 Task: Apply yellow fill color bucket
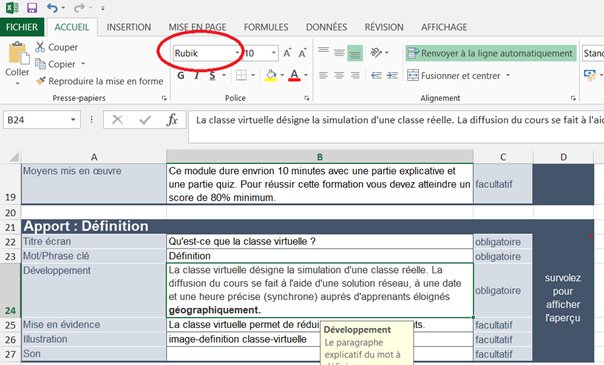271,75
